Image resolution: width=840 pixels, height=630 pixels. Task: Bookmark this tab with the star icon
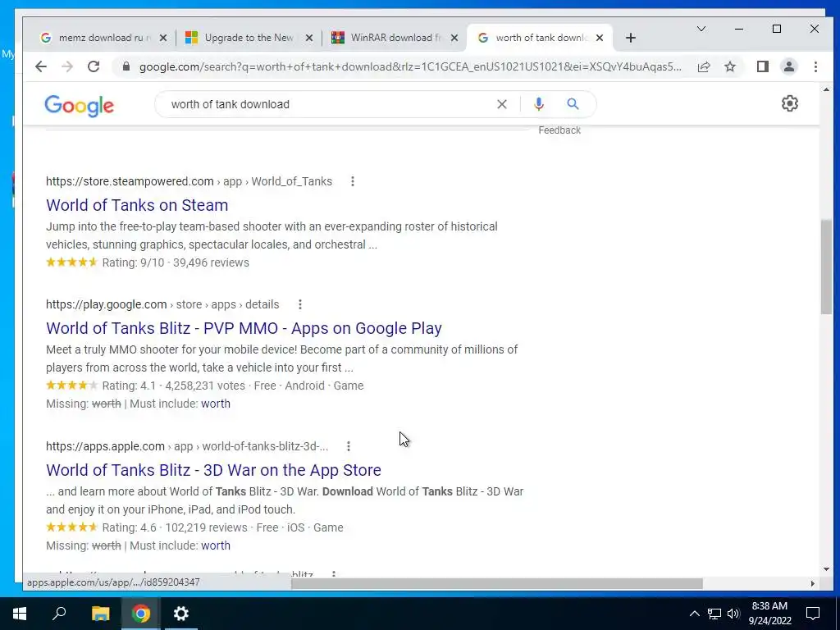coord(729,66)
